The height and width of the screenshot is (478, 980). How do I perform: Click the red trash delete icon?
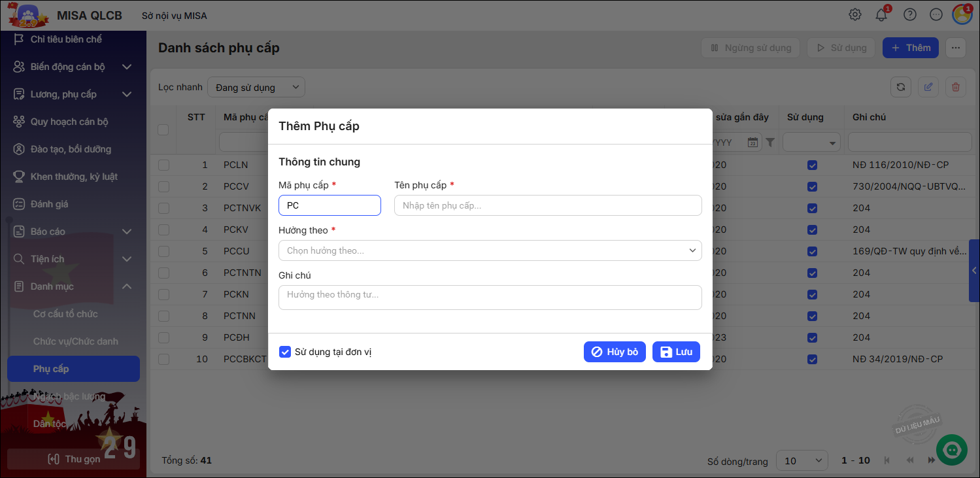pyautogui.click(x=956, y=87)
